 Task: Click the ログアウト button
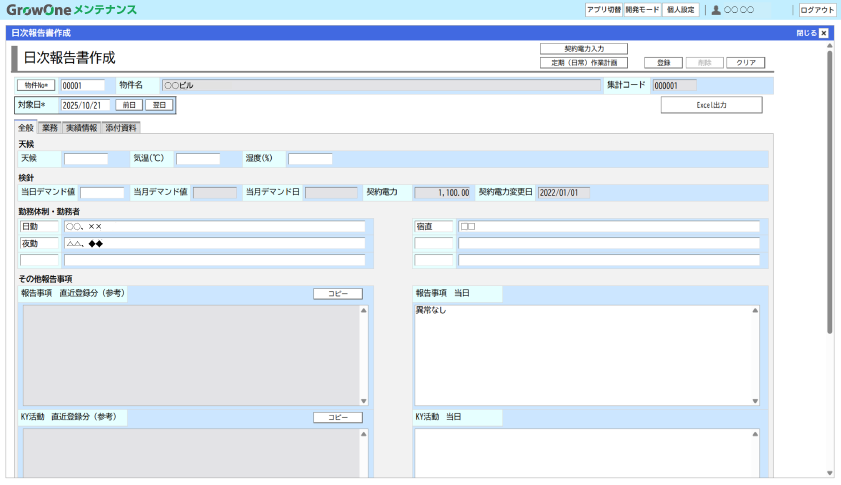tap(817, 10)
